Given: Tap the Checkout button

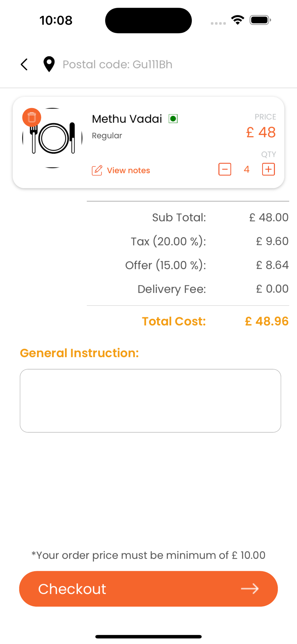Looking at the screenshot, I should [x=148, y=589].
